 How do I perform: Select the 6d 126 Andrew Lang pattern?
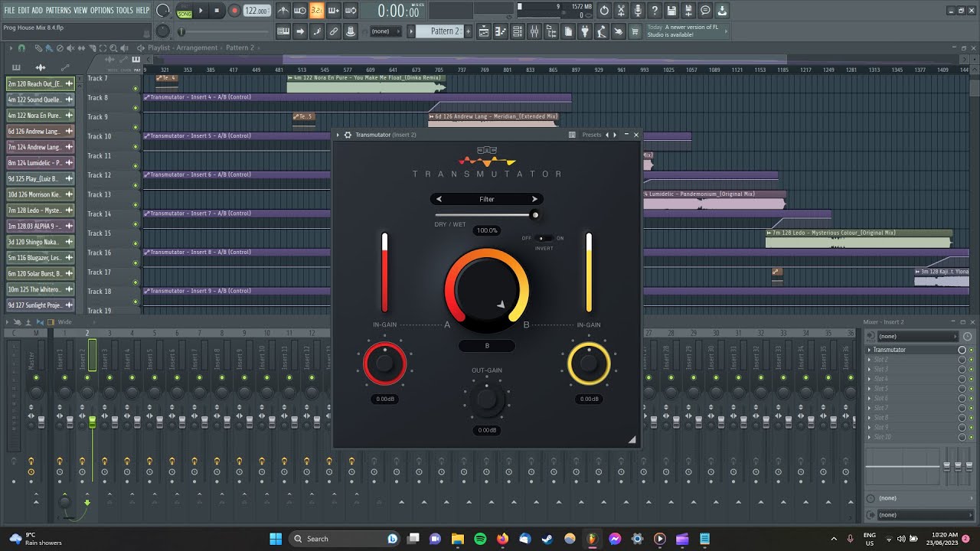(41, 131)
